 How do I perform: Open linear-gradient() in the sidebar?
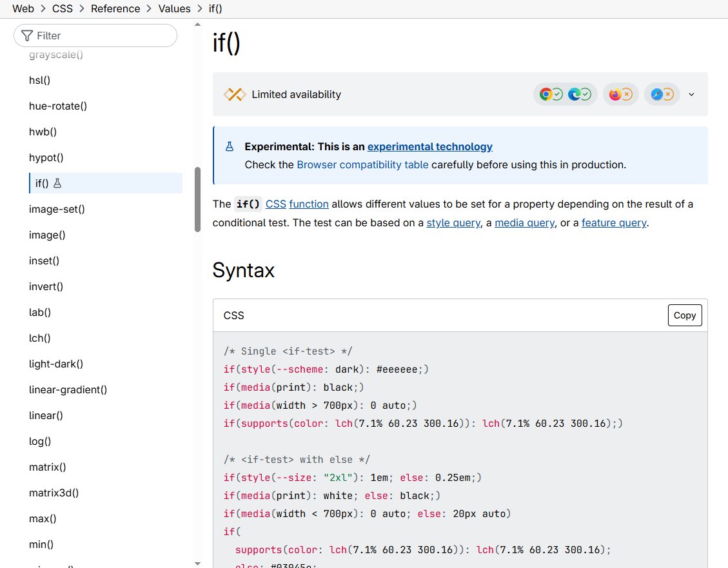68,390
